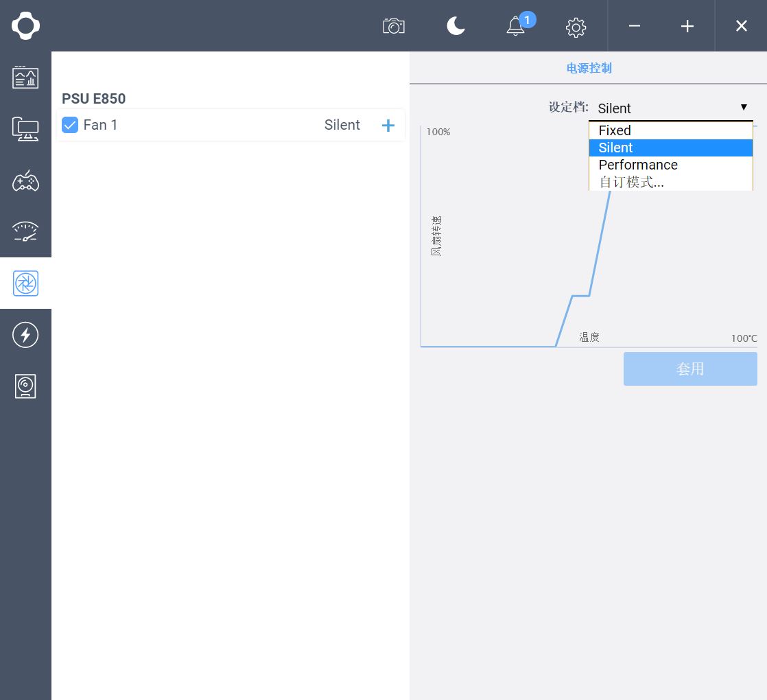Open the screenshot camera tool
This screenshot has height=700, width=767.
tap(394, 26)
